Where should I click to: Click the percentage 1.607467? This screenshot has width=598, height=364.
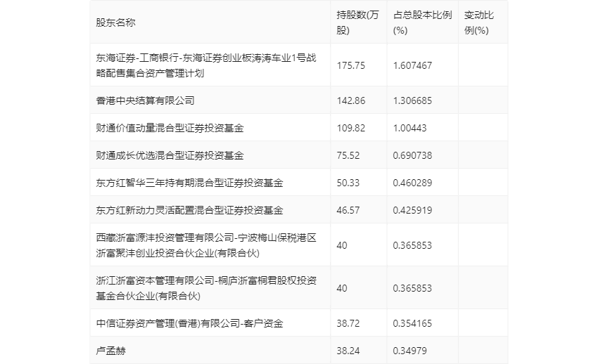click(412, 65)
